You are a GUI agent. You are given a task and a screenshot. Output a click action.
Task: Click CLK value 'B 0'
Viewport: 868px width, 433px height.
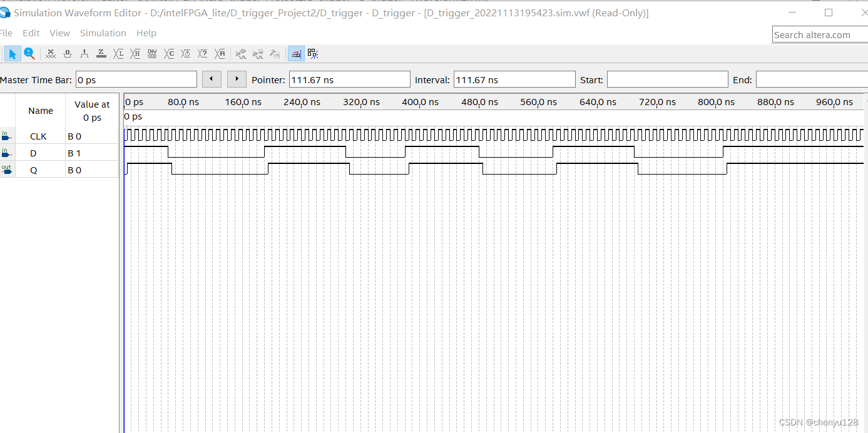74,136
